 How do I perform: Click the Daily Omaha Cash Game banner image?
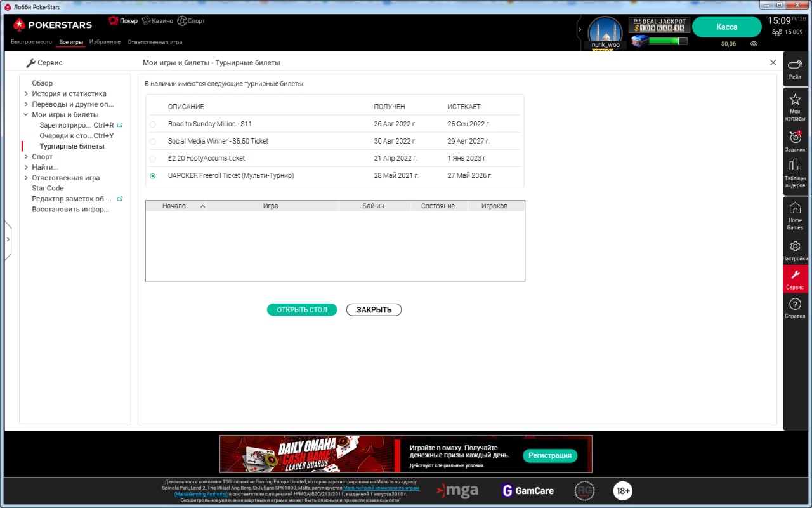306,454
